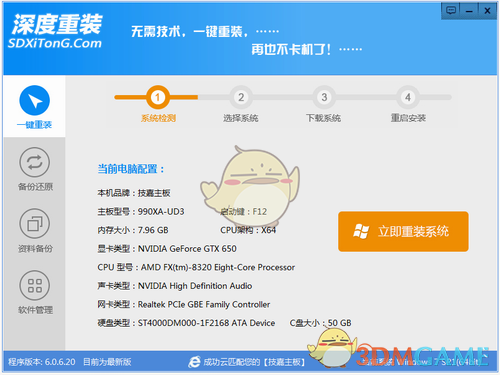This screenshot has width=500, height=375.
Task: Select step 3 下载系统 circle
Action: (x=324, y=97)
